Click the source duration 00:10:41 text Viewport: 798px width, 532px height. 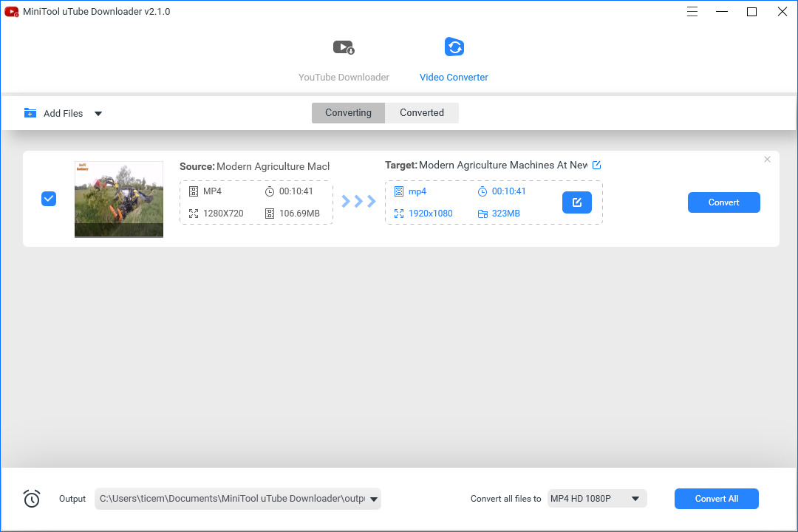click(x=296, y=191)
